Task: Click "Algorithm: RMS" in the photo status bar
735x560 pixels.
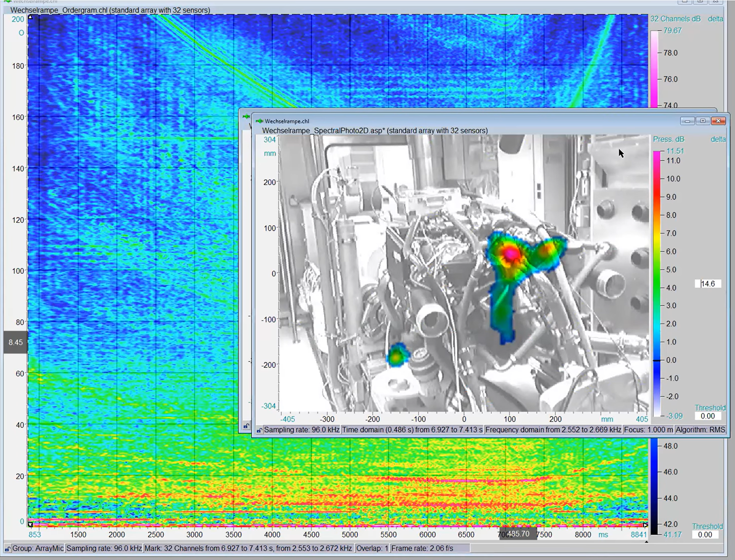Action: coord(701,430)
